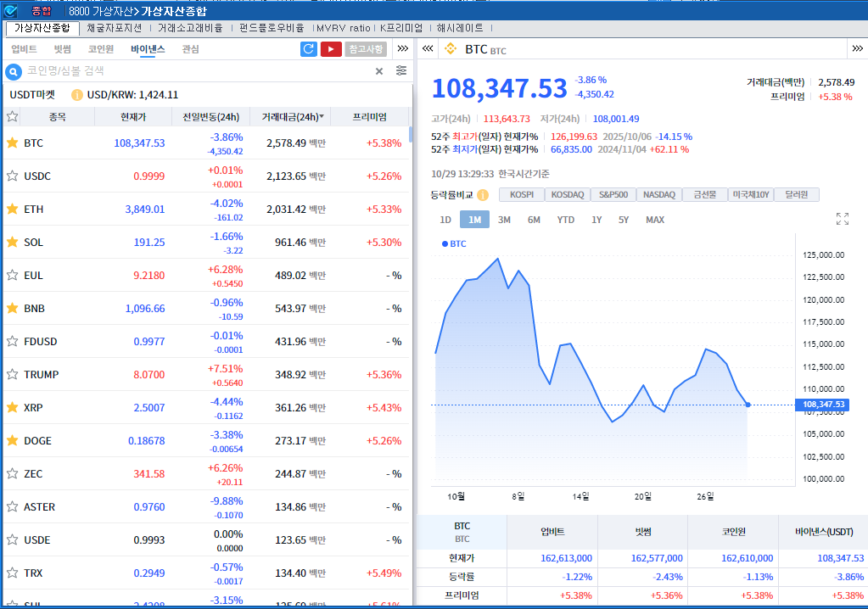Click the app logo in the top-left corner

(11, 11)
